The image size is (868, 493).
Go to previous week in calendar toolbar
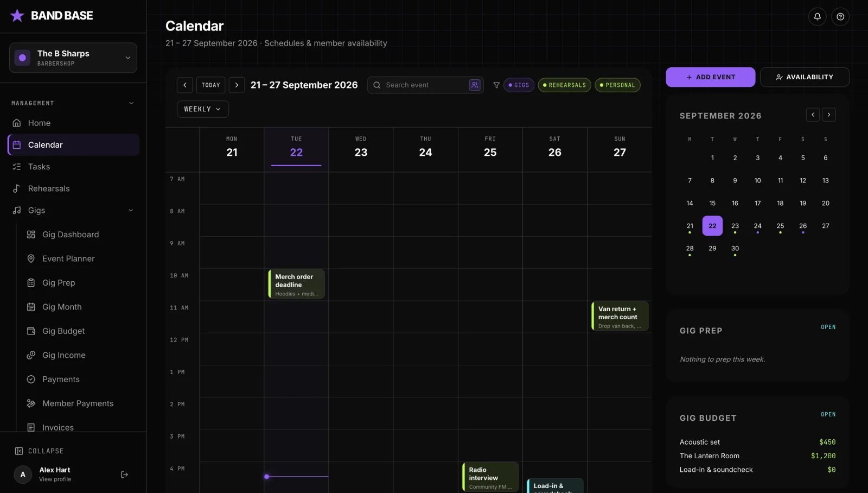pos(185,85)
